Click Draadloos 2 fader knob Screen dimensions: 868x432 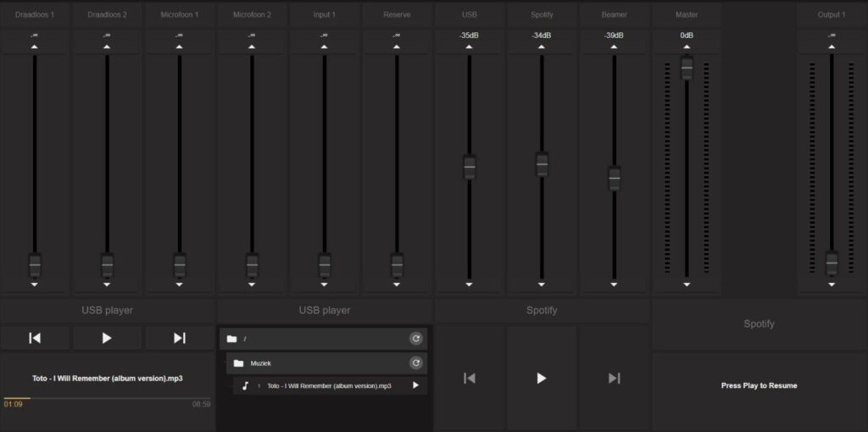click(108, 265)
